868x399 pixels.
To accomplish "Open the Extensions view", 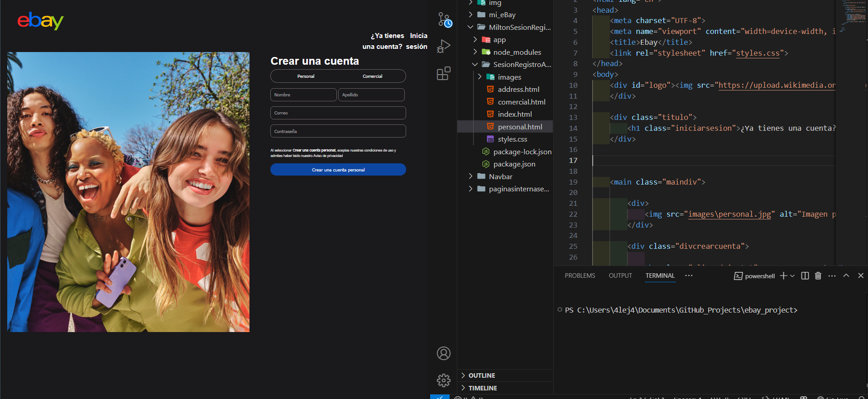I will 444,73.
